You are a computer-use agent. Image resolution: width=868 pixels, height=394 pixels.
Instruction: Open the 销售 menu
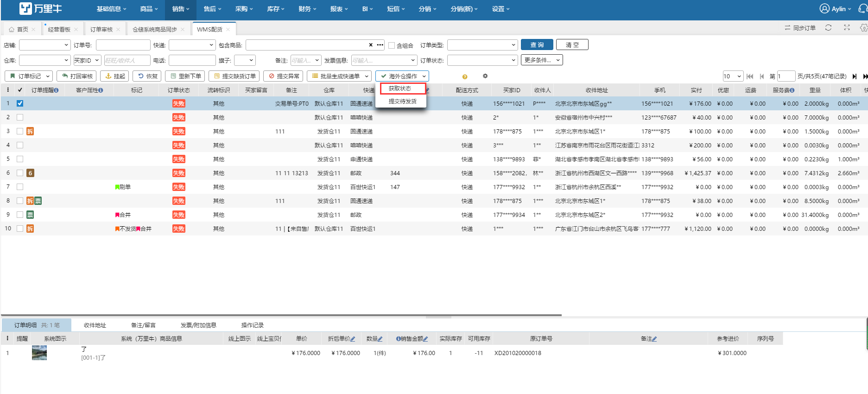tap(181, 9)
